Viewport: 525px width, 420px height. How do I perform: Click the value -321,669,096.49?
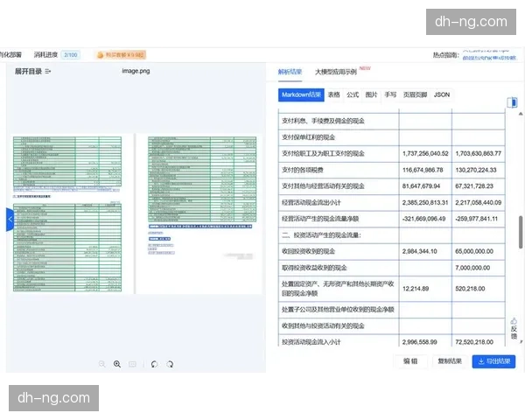[423, 219]
